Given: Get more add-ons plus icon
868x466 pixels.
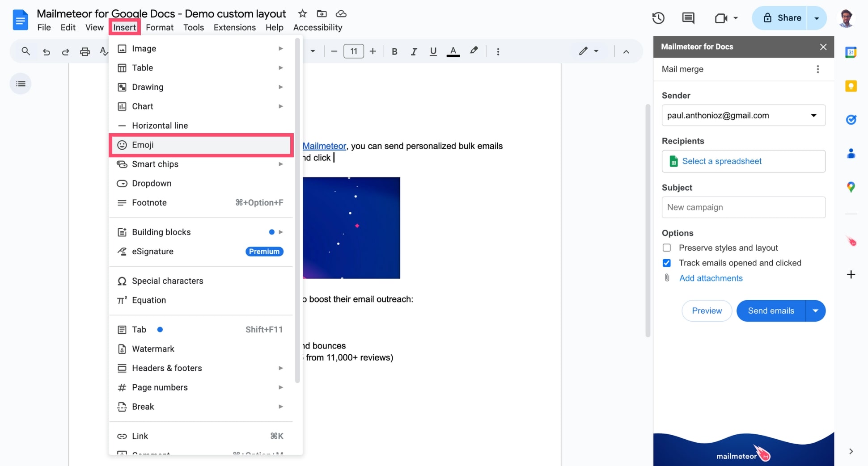Looking at the screenshot, I should [x=851, y=274].
